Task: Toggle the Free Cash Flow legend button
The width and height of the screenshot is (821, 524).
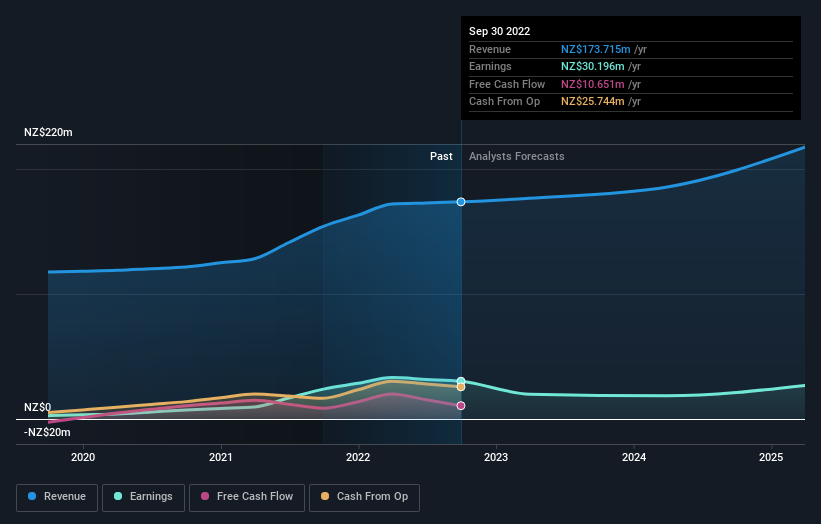Action: [x=247, y=497]
